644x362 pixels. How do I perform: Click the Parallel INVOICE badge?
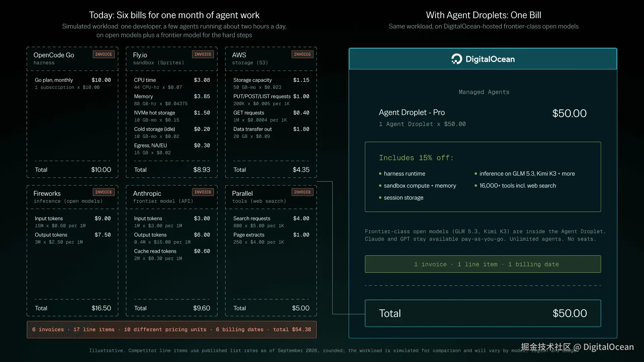click(x=302, y=192)
